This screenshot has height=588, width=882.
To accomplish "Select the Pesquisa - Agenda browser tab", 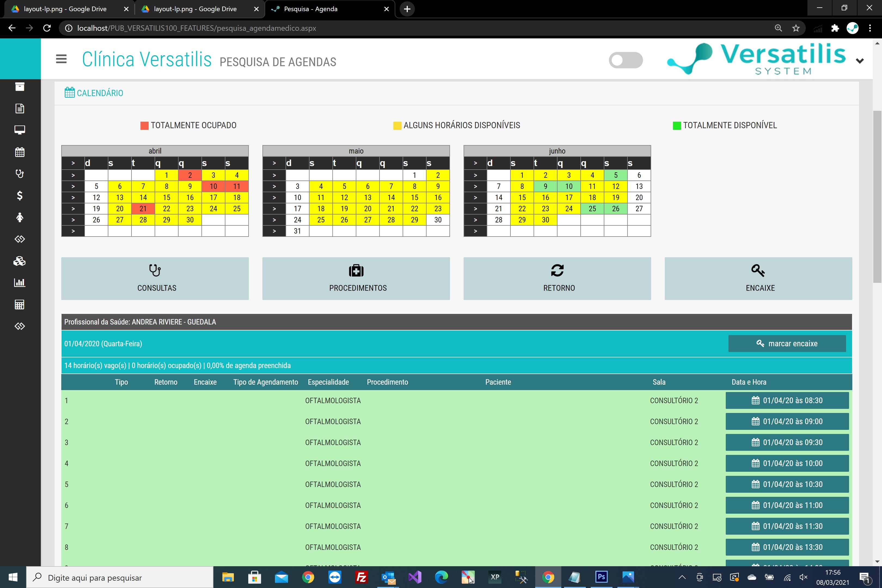I will pos(311,9).
